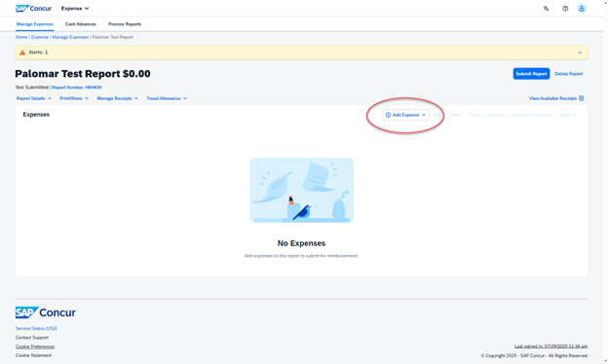Image resolution: width=608 pixels, height=364 pixels.
Task: Open the language translation icon
Action: tap(546, 8)
